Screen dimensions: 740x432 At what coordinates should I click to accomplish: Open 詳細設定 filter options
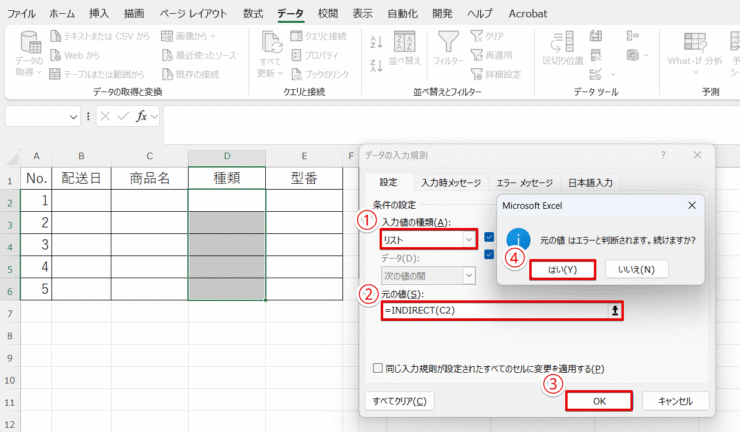pyautogui.click(x=496, y=74)
